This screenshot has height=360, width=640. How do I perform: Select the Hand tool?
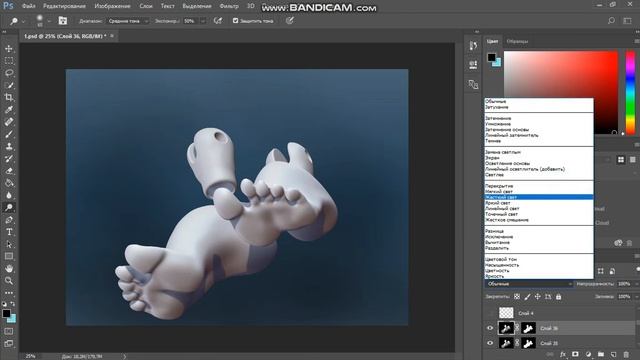point(9,269)
